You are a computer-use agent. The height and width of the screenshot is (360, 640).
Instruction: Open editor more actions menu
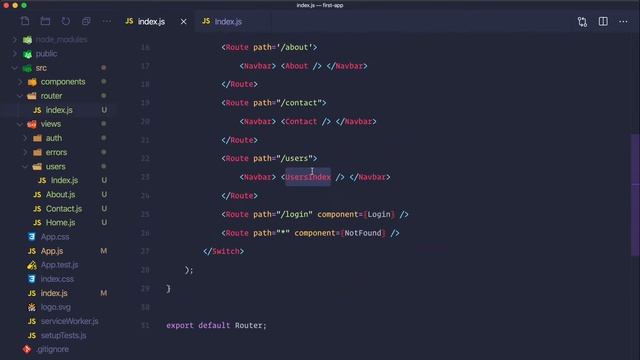623,21
